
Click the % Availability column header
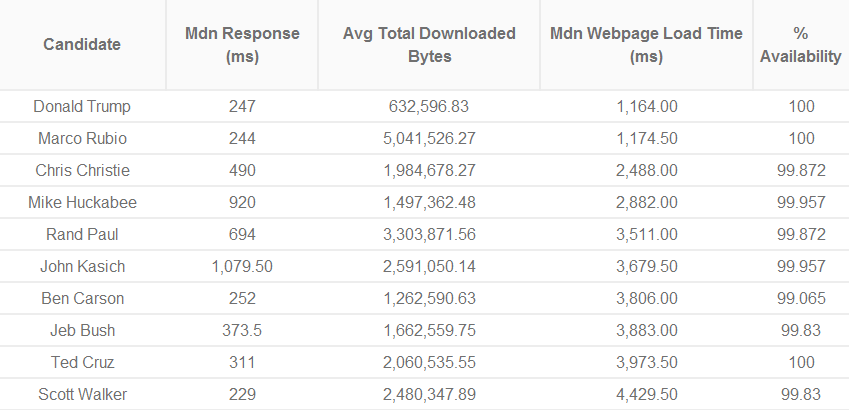[801, 44]
